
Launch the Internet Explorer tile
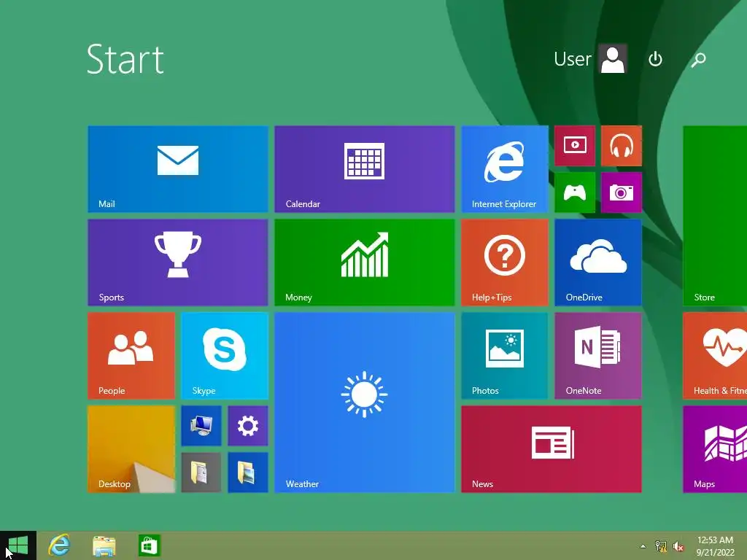tap(505, 169)
